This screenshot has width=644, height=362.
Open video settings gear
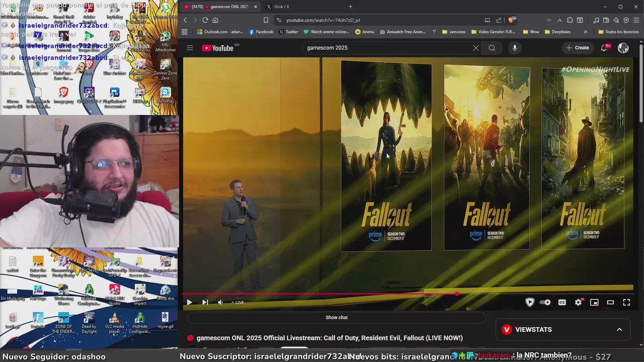click(x=578, y=302)
